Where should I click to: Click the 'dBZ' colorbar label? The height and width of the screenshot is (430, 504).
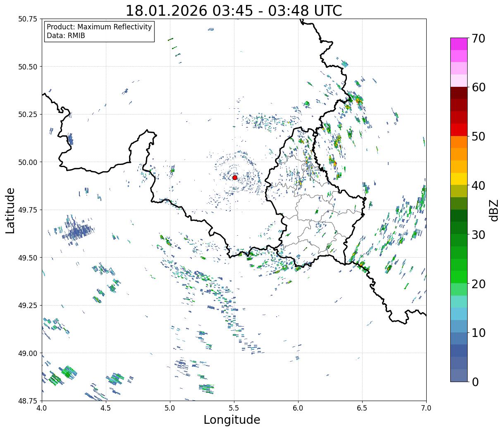coord(494,210)
